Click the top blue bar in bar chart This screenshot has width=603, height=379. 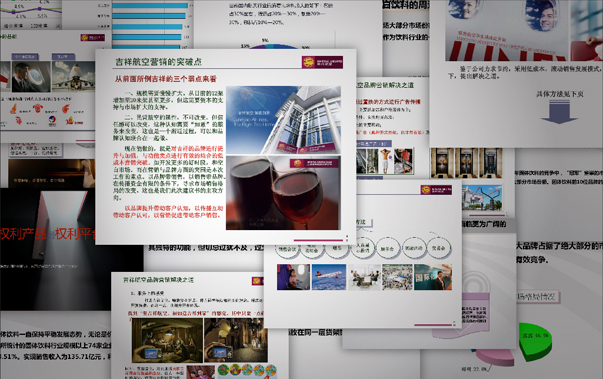click(150, 6)
